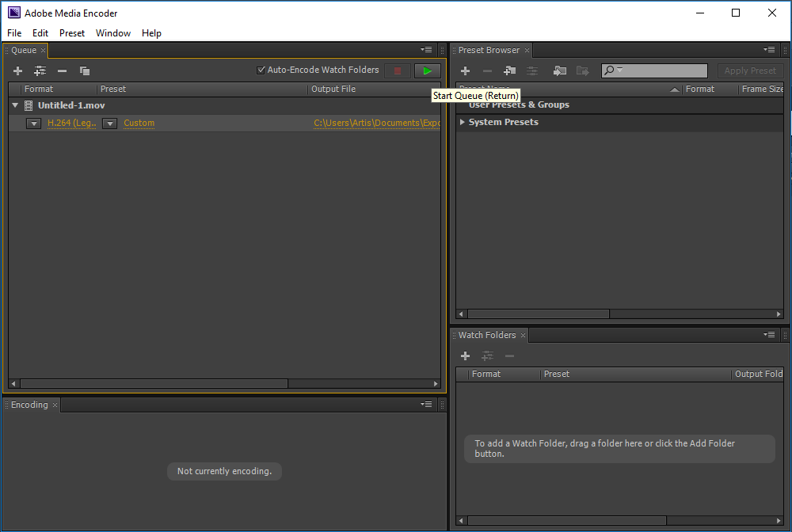Viewport: 792px width, 532px height.
Task: Close the Encoding panel tab
Action: click(x=55, y=405)
